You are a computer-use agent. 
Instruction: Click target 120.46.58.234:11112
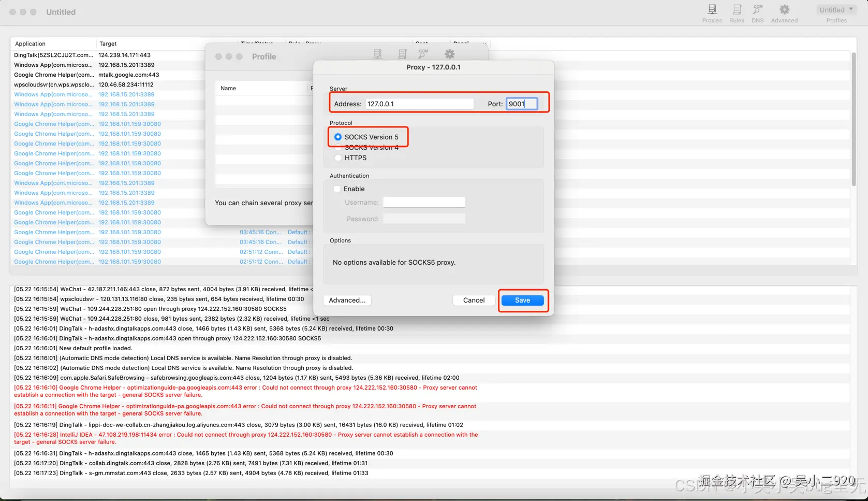126,84
